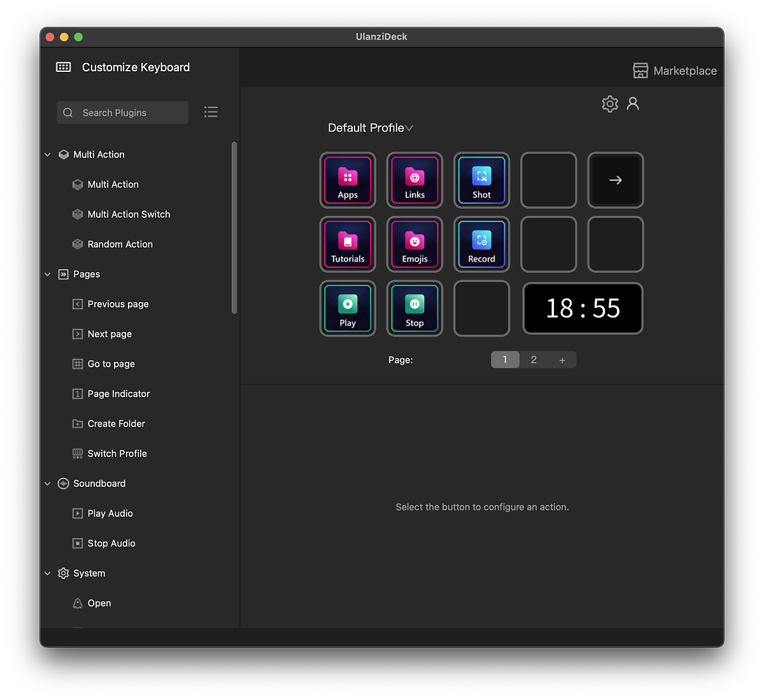The image size is (764, 700).
Task: Toggle plugin list view icon
Action: tap(211, 112)
